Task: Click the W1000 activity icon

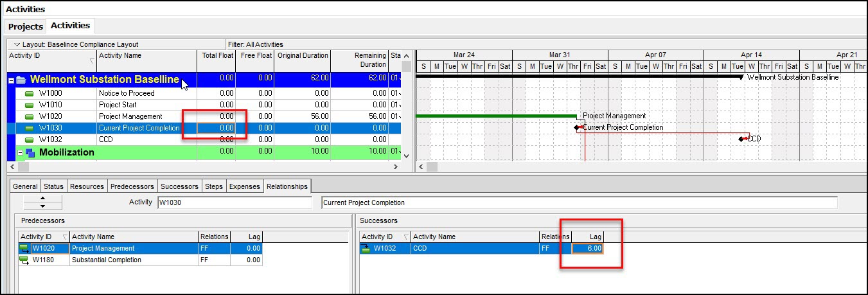Action: (x=29, y=93)
